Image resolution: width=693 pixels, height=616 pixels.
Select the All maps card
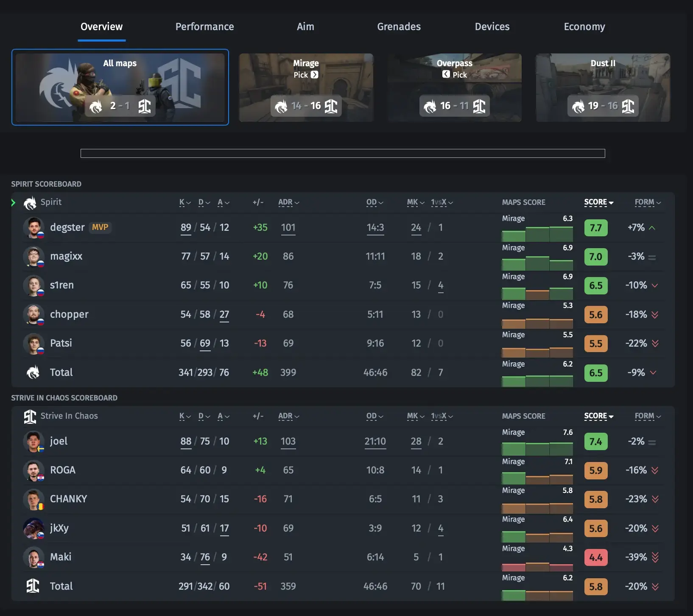click(120, 87)
